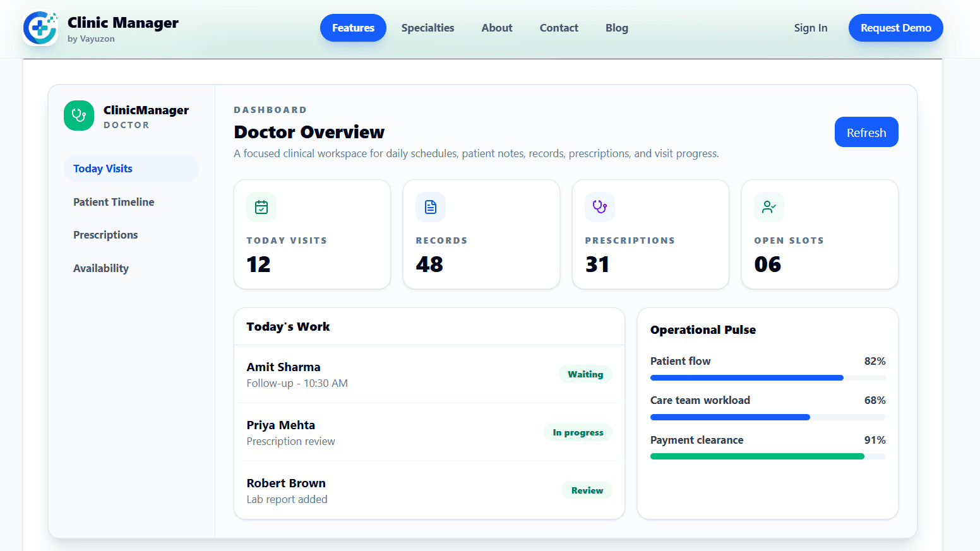Click the calendar icon on Today Visits card

coord(261,207)
